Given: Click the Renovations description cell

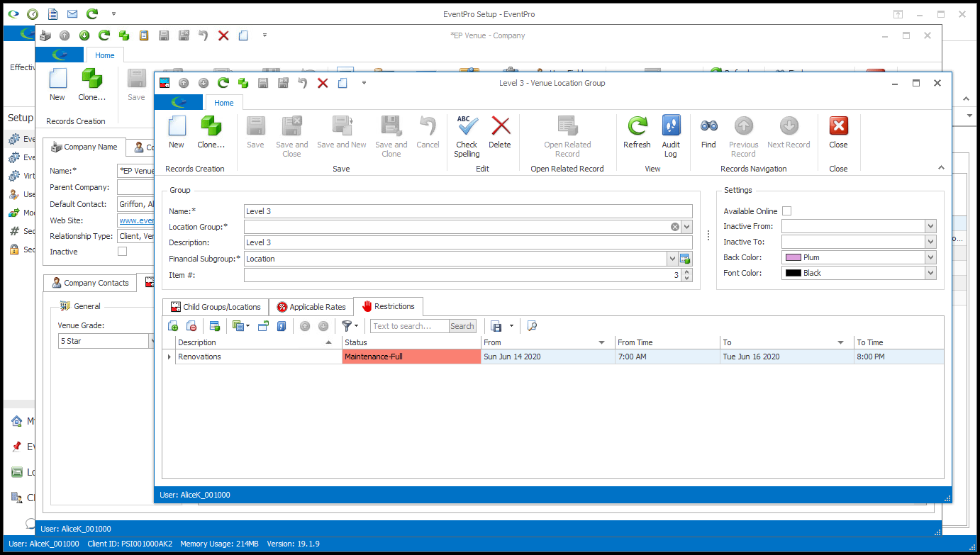Looking at the screenshot, I should [x=259, y=357].
